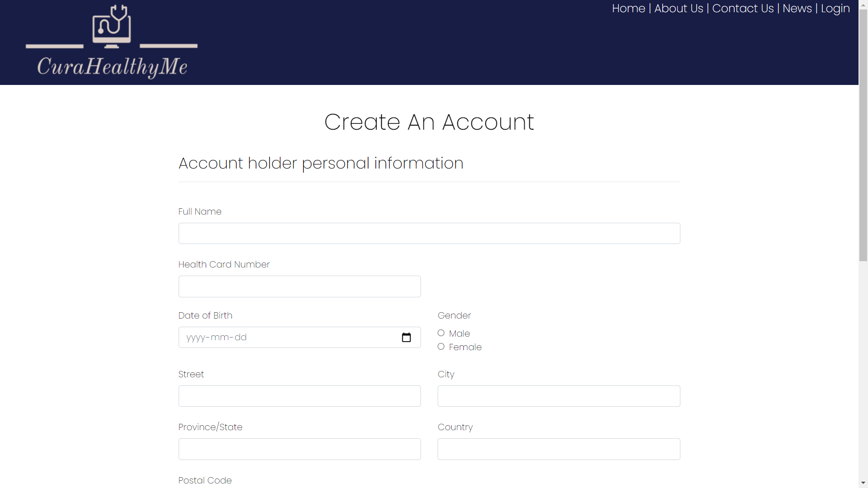
Task: Toggle the date picker calendar icon
Action: click(x=406, y=337)
